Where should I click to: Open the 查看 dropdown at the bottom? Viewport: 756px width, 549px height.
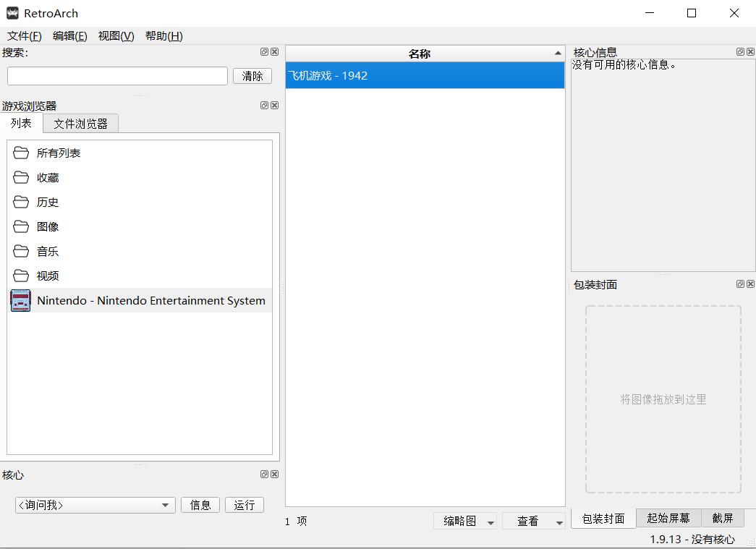pos(534,520)
